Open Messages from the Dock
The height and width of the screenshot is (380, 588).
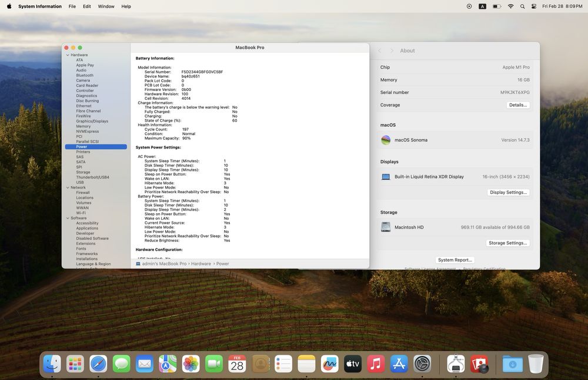pos(122,364)
